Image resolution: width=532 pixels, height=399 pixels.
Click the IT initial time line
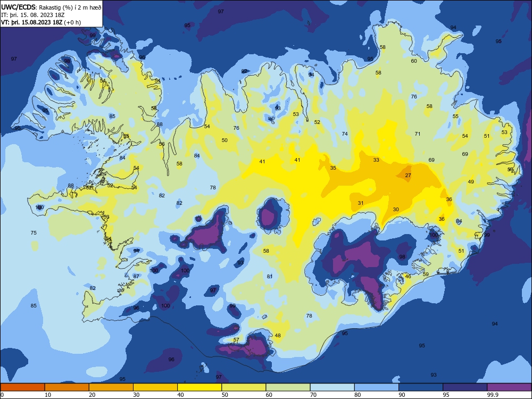pyautogui.click(x=32, y=15)
